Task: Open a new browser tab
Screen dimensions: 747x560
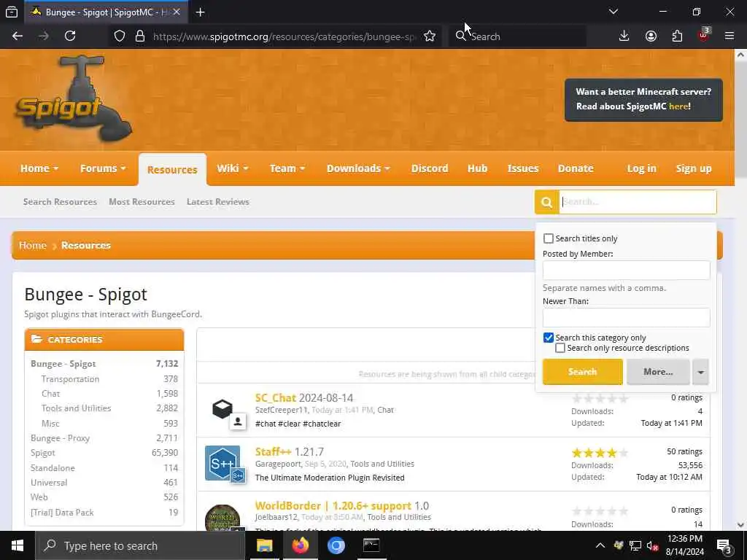Action: tap(200, 12)
